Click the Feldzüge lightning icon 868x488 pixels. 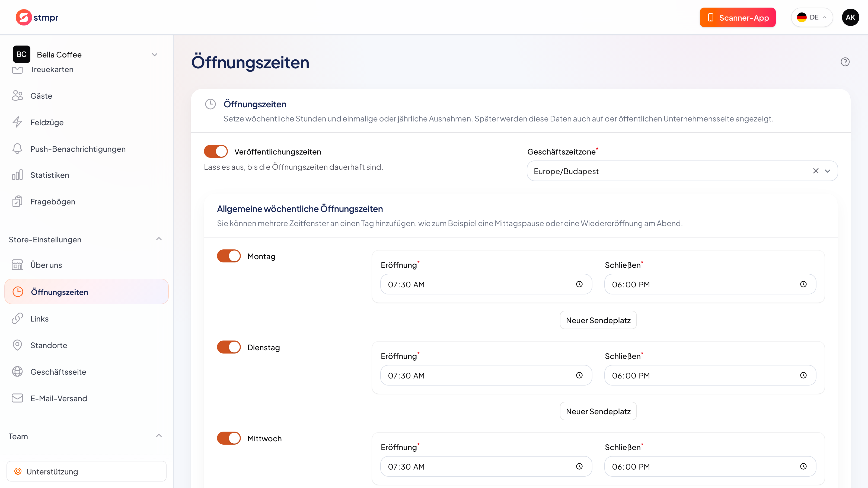click(x=17, y=122)
